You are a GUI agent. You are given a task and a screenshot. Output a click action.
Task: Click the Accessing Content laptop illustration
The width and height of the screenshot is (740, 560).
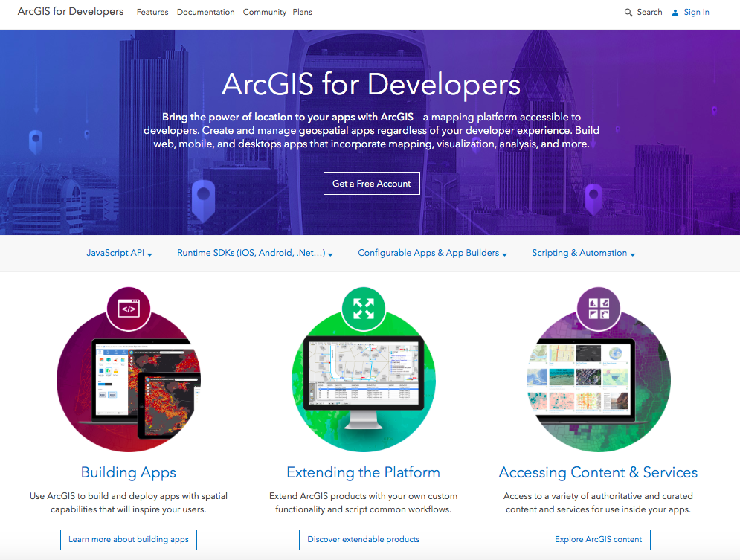599,382
